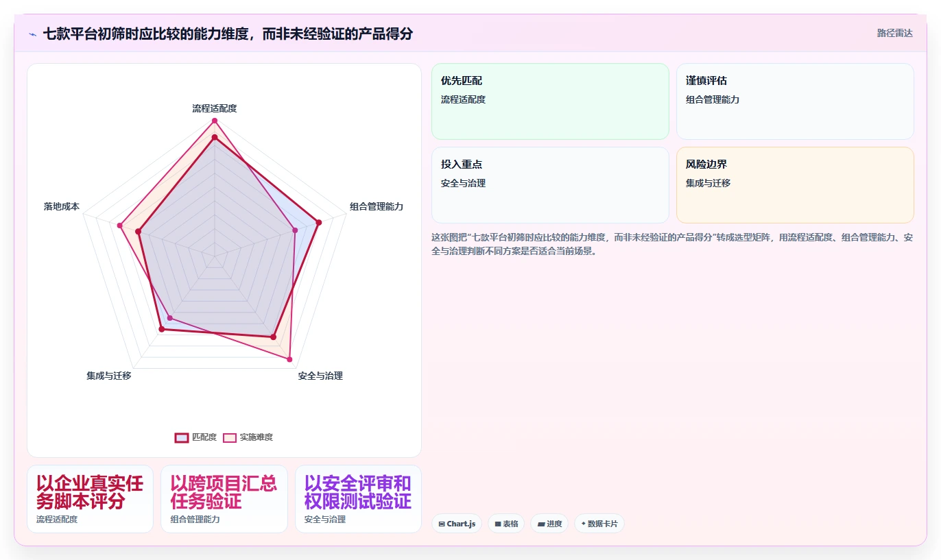Select the 以跨项目汇总任务验证 card

pyautogui.click(x=224, y=499)
